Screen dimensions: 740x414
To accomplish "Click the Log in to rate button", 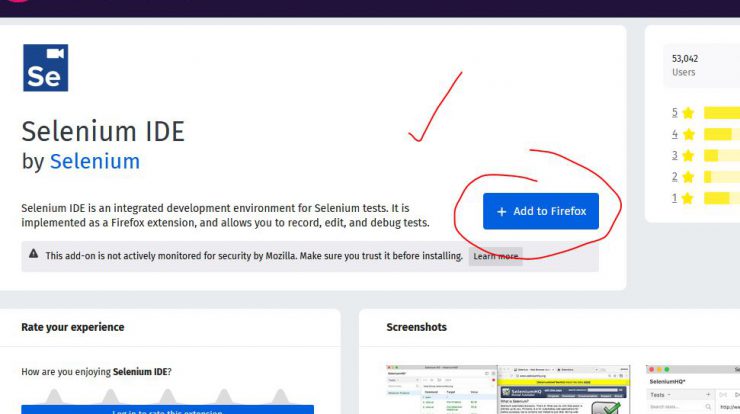I will pos(168,410).
